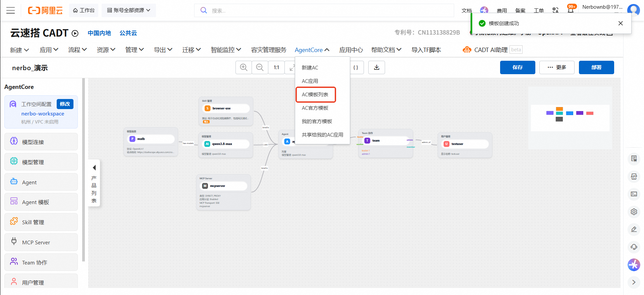Open the hamburger navigation menu
Screen dimensions: 644x295
(x=11, y=10)
